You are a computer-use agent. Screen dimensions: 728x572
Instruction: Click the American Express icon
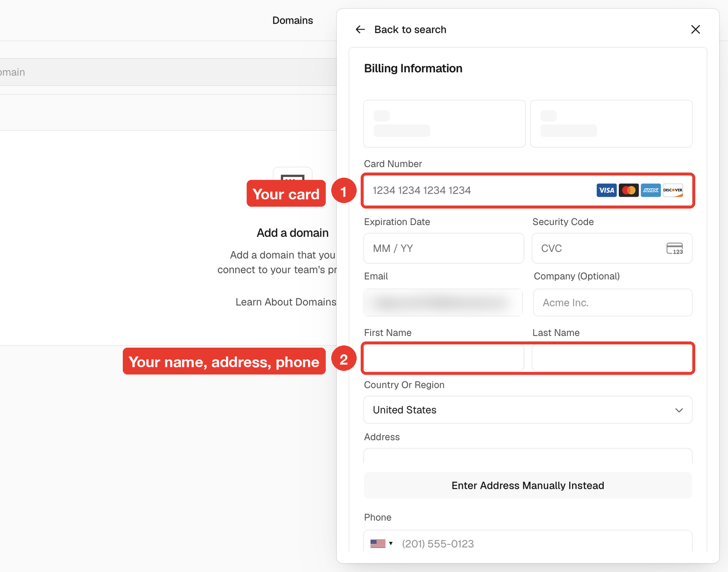[651, 190]
